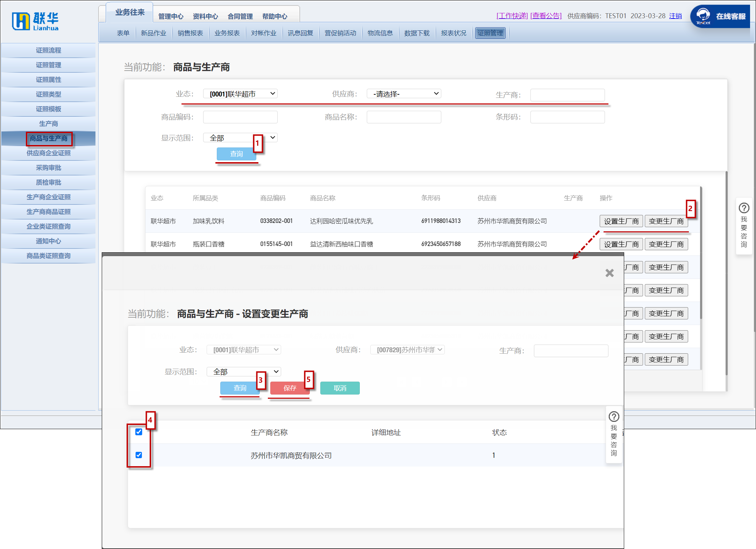The width and height of the screenshot is (756, 549).
Task: Expand the 供应商 请选择 dropdown
Action: (x=404, y=94)
